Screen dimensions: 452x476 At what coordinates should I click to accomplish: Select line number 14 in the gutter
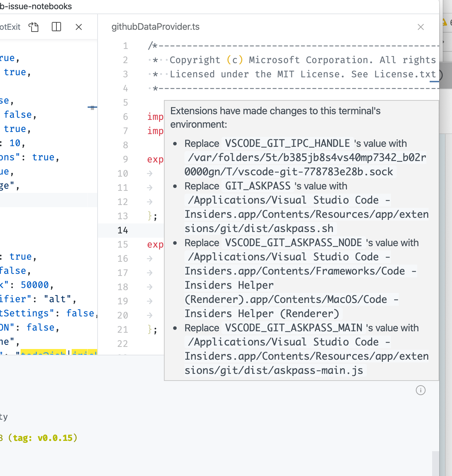pos(123,230)
